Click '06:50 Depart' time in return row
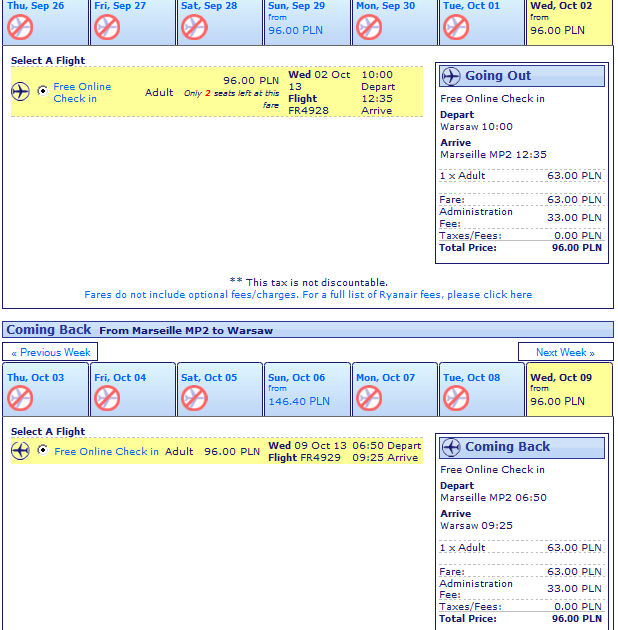The width and height of the screenshot is (618, 630). click(x=387, y=446)
